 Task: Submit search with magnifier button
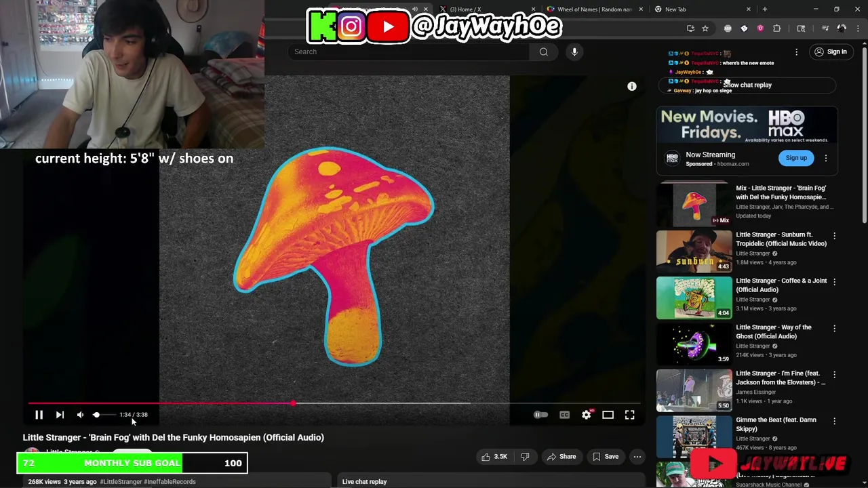[x=544, y=52]
